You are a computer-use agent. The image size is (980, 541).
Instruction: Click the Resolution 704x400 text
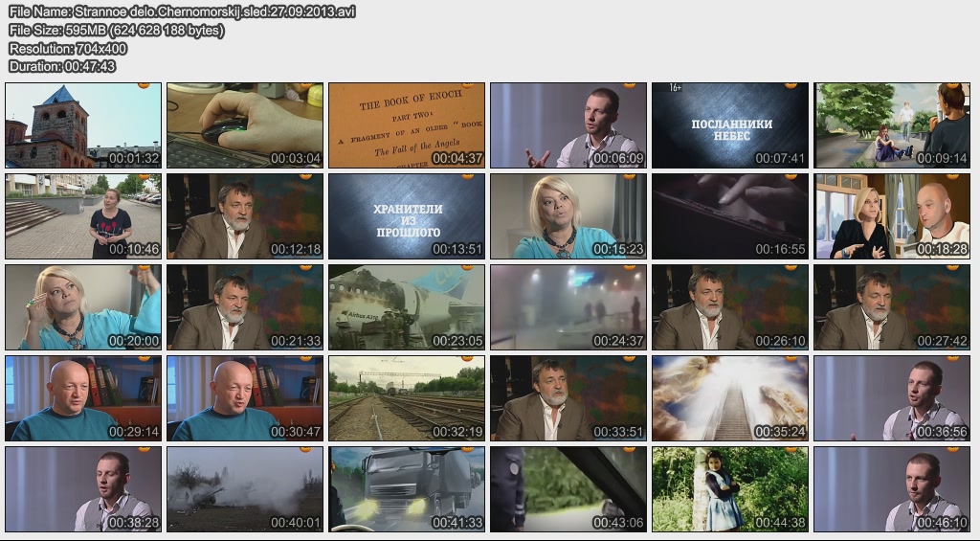pyautogui.click(x=67, y=49)
